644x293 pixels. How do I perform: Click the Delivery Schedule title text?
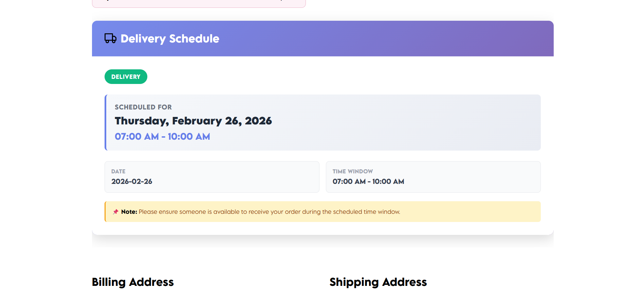[x=170, y=38]
